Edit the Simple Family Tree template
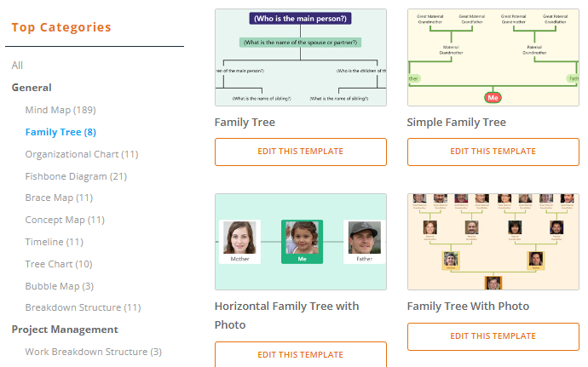Screen dimensions: 588x367 493,152
